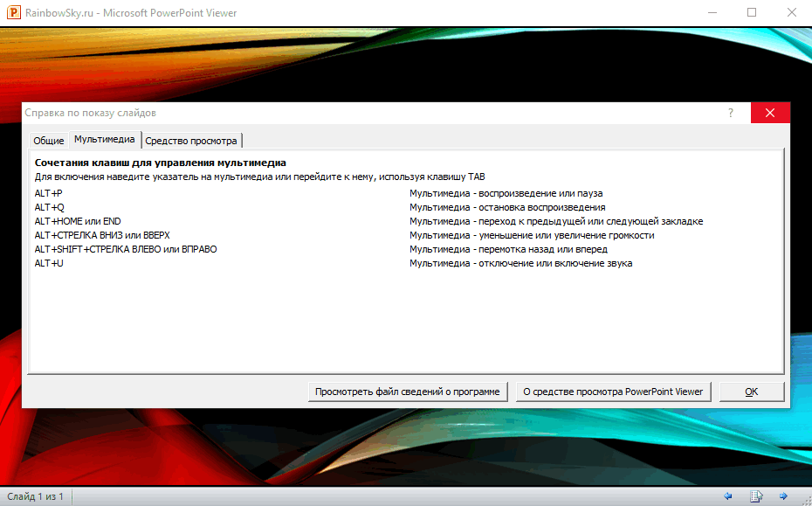
Task: Switch to the Общие tab
Action: point(49,141)
